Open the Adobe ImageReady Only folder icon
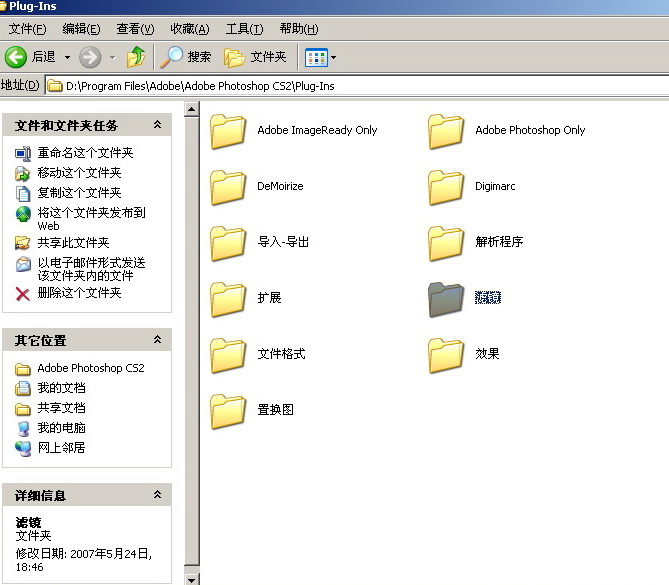 [228, 131]
